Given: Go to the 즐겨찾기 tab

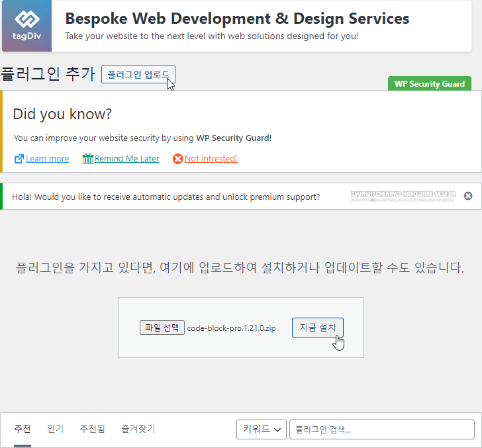Looking at the screenshot, I should (x=138, y=429).
